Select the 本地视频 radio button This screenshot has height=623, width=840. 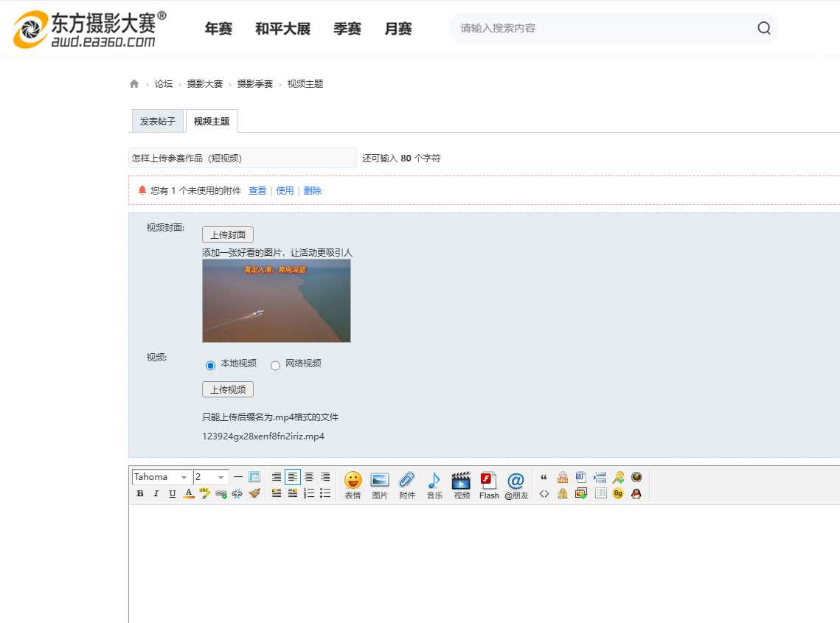(211, 365)
